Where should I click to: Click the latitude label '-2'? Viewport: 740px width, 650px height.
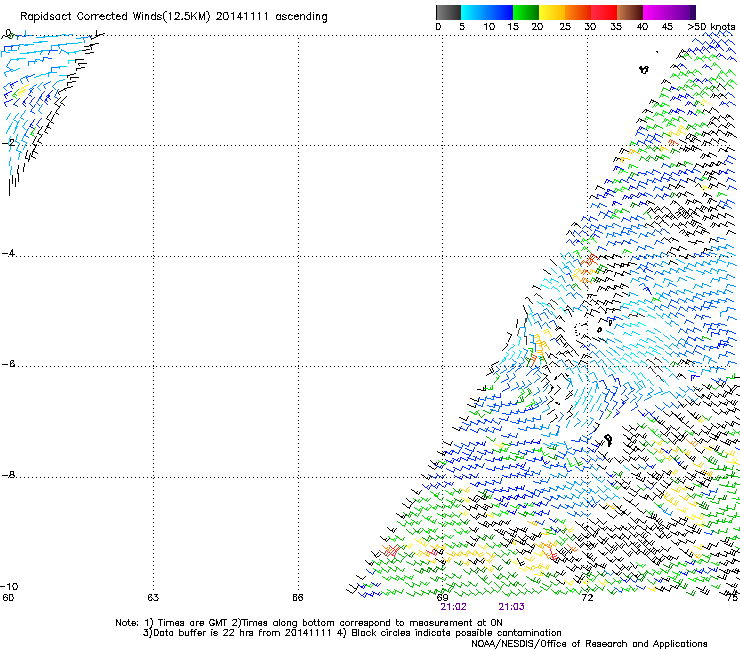(x=8, y=143)
